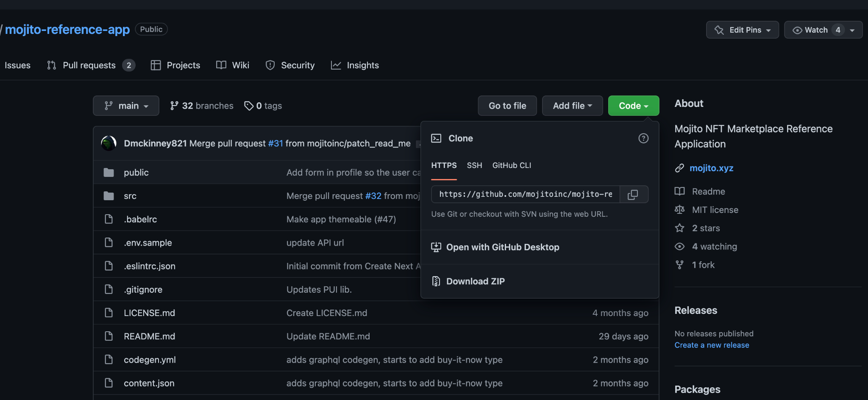Expand the Add file dropdown
The height and width of the screenshot is (400, 868).
tap(572, 106)
